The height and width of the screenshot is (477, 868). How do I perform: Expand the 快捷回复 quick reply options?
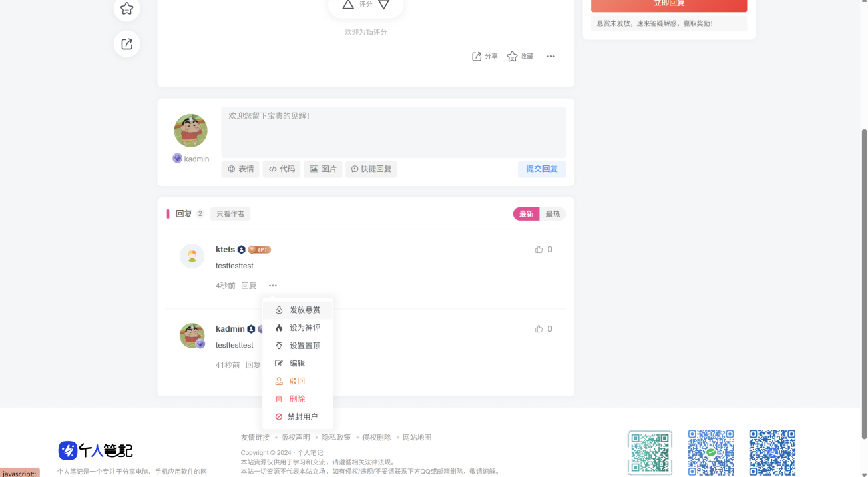pyautogui.click(x=371, y=169)
